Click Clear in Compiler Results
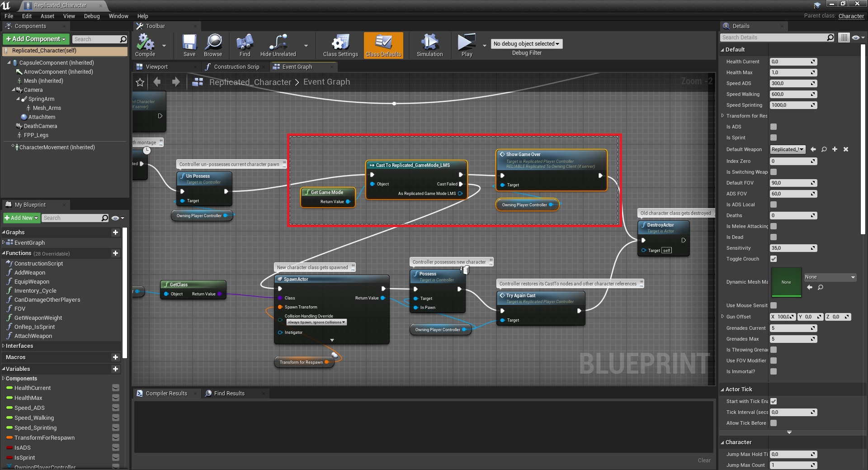Screen dimensions: 868x470 coord(704,461)
